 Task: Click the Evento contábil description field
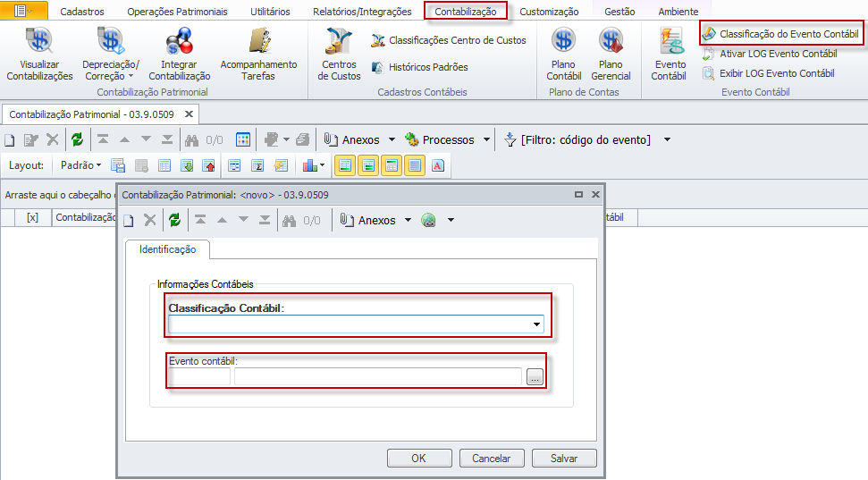coord(378,377)
